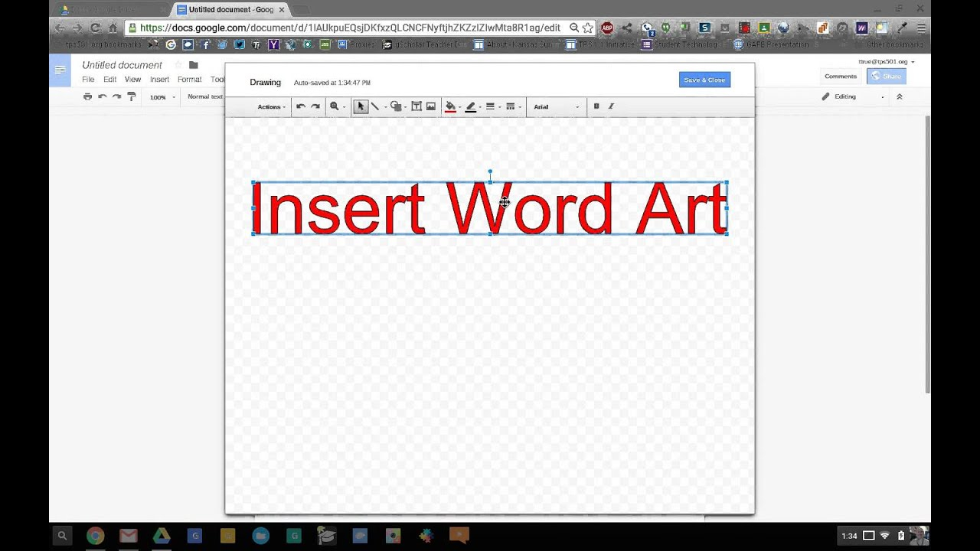The height and width of the screenshot is (551, 980).
Task: Click the browser home icon
Action: click(x=113, y=28)
